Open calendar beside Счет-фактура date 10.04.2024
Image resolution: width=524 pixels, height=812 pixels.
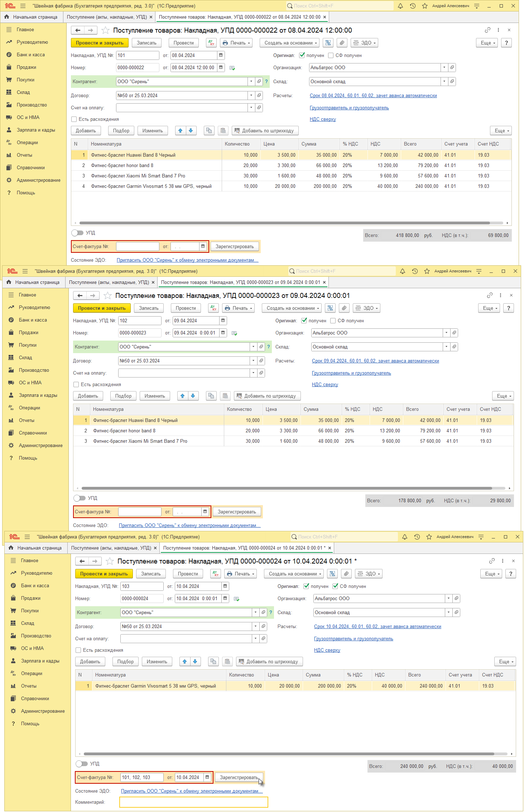point(207,777)
